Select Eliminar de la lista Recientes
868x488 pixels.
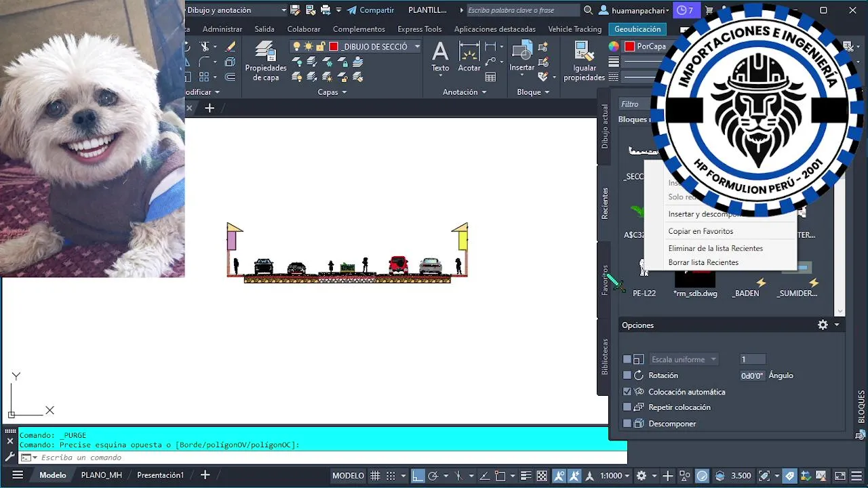pyautogui.click(x=715, y=249)
